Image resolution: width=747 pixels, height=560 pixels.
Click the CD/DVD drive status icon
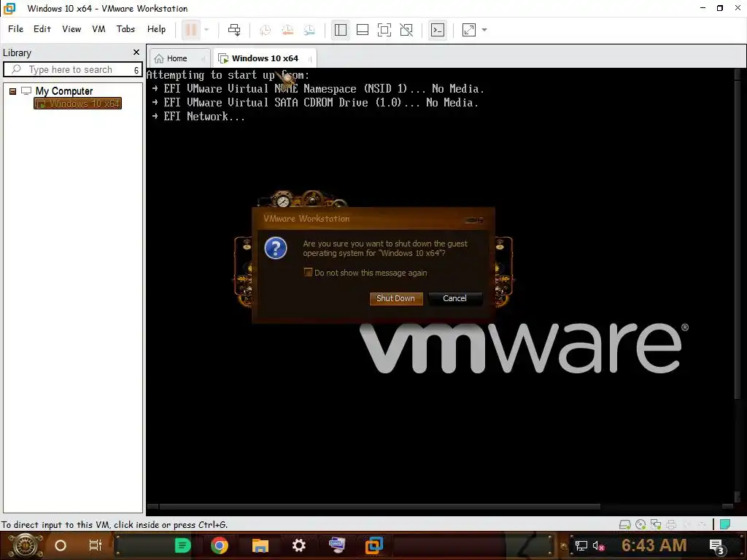click(x=640, y=525)
